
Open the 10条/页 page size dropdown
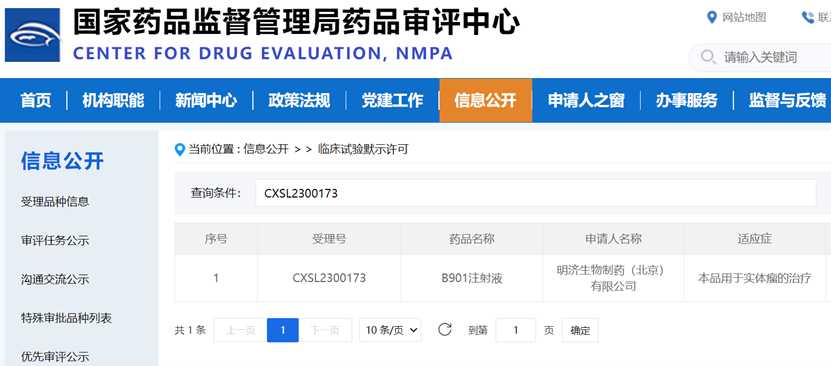[x=390, y=330]
